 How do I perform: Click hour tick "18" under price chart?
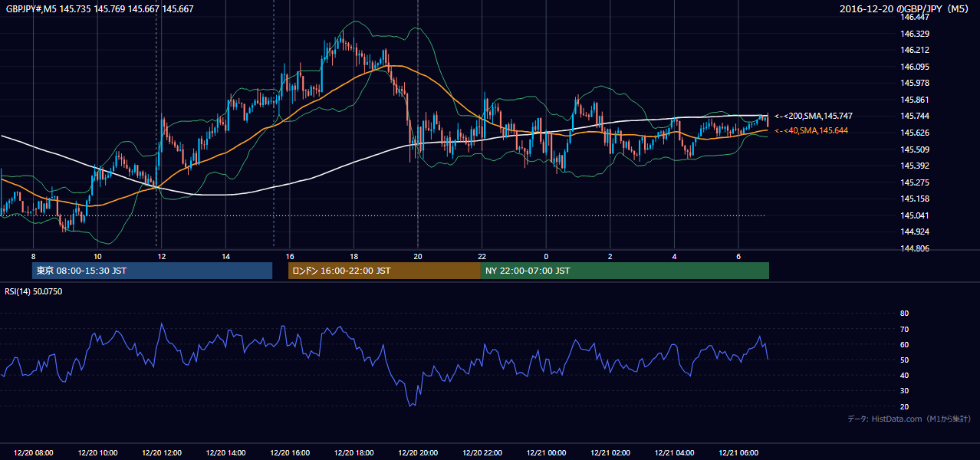(354, 256)
